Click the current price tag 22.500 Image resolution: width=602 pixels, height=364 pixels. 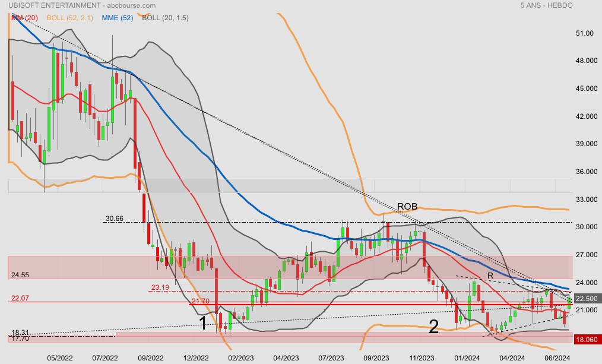[587, 299]
